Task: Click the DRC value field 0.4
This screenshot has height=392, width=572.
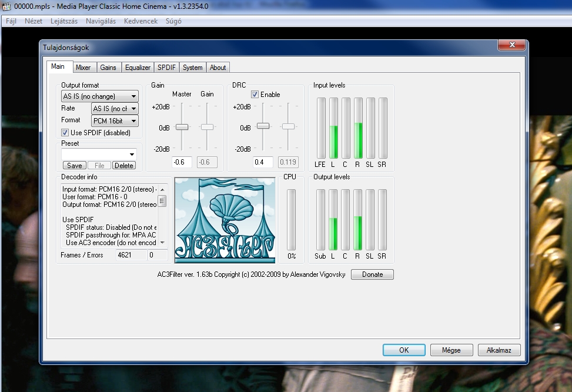Action: pos(263,162)
